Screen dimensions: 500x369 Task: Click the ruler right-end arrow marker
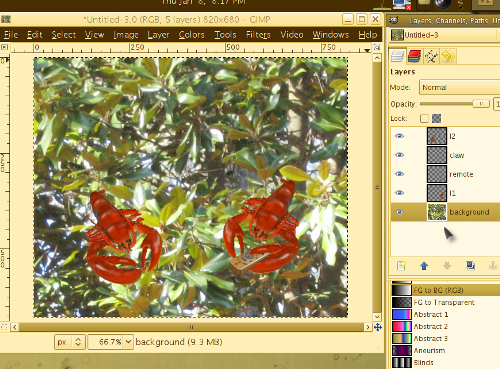(x=367, y=50)
